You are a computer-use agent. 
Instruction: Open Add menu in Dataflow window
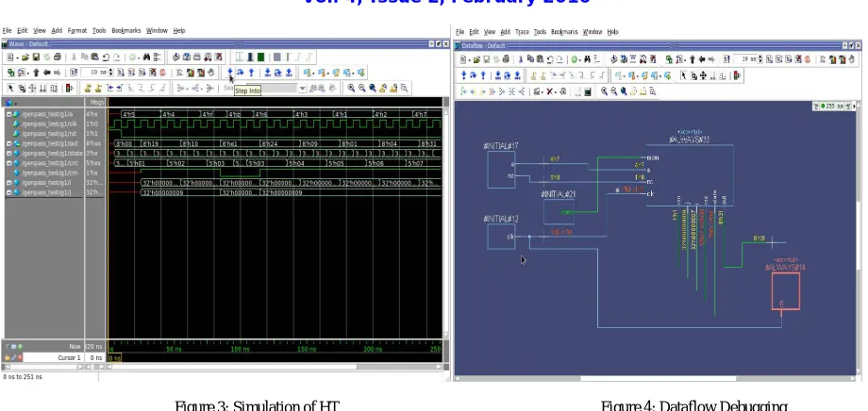pyautogui.click(x=505, y=32)
